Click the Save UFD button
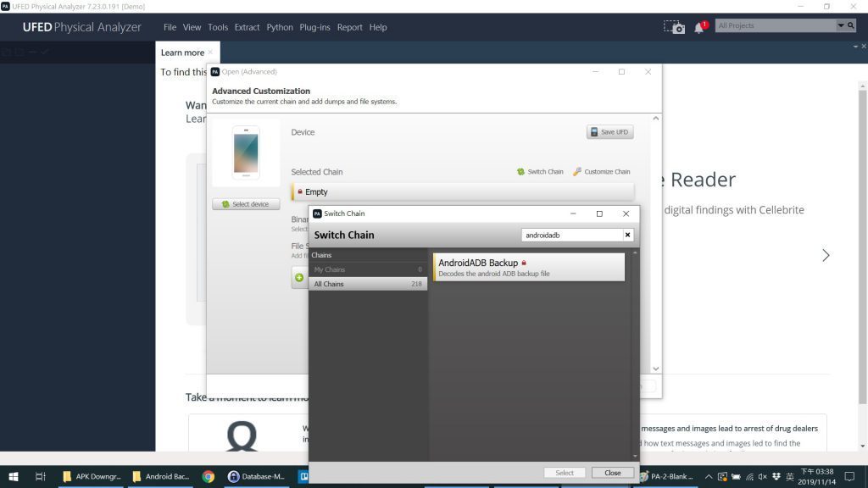 click(610, 131)
